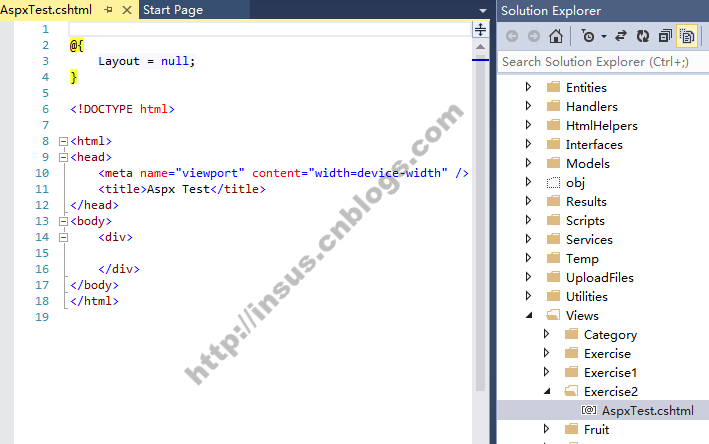
Task: Expand the HtmlHelpers folder arrow
Action: pos(529,124)
